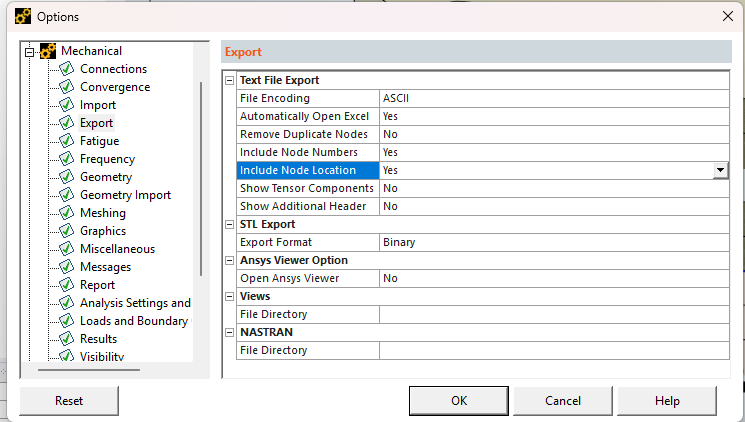Image resolution: width=745 pixels, height=422 pixels.
Task: Click the checkmark icon beside Export
Action: pos(67,123)
